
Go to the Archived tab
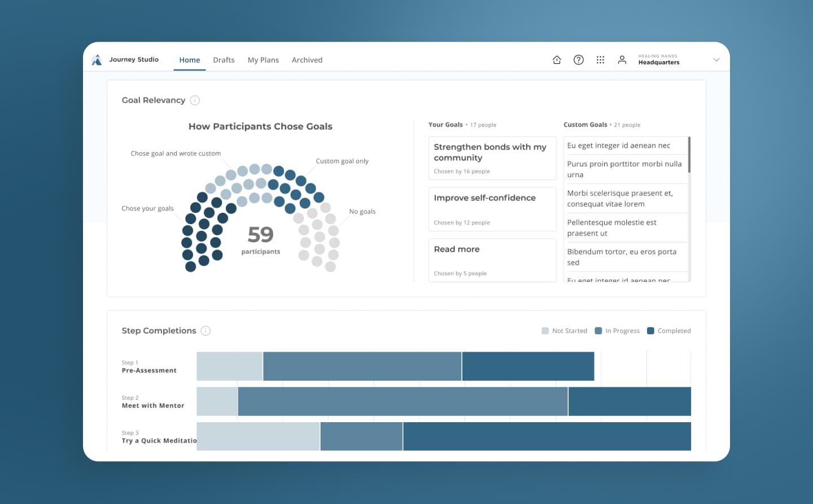307,60
